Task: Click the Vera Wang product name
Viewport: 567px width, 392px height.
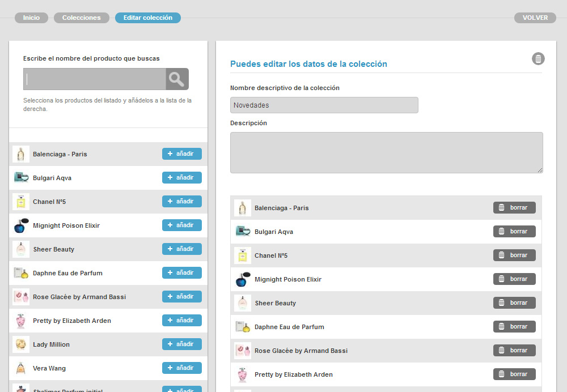Action: coord(49,369)
